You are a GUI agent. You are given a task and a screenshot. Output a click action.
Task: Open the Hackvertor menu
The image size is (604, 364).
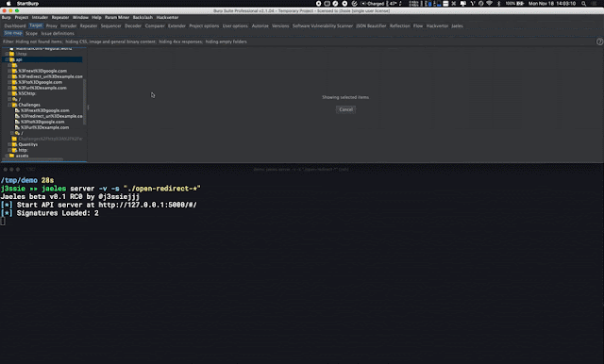coord(168,17)
